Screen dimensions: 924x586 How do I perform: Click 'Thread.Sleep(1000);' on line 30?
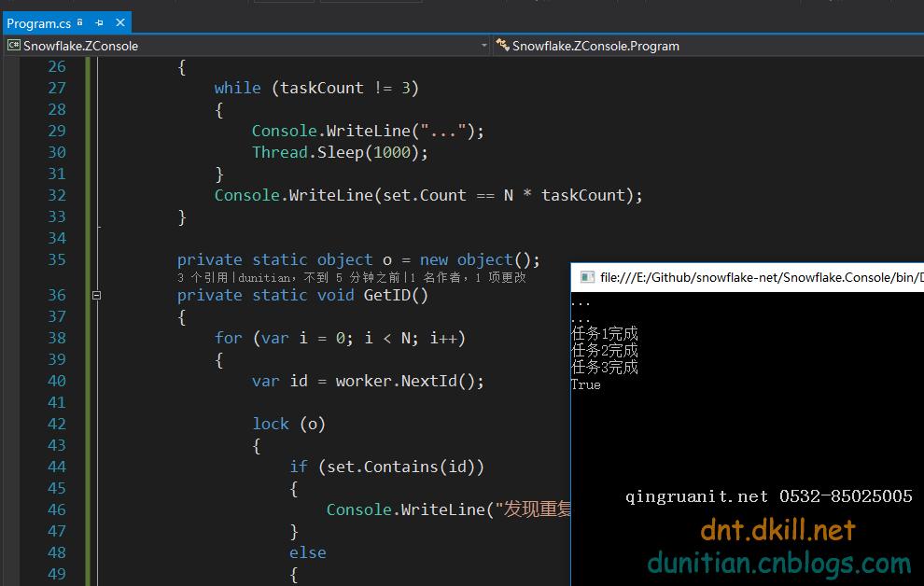(340, 152)
